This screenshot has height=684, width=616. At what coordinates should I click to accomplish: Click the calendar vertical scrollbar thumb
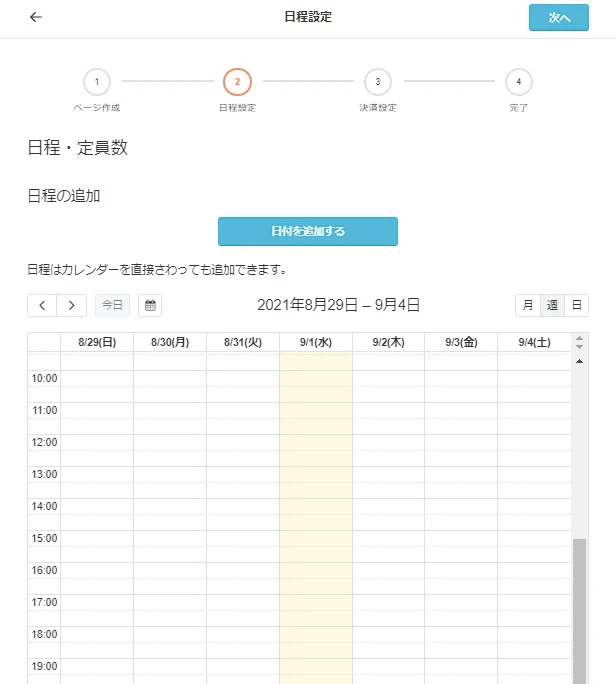pos(579,610)
